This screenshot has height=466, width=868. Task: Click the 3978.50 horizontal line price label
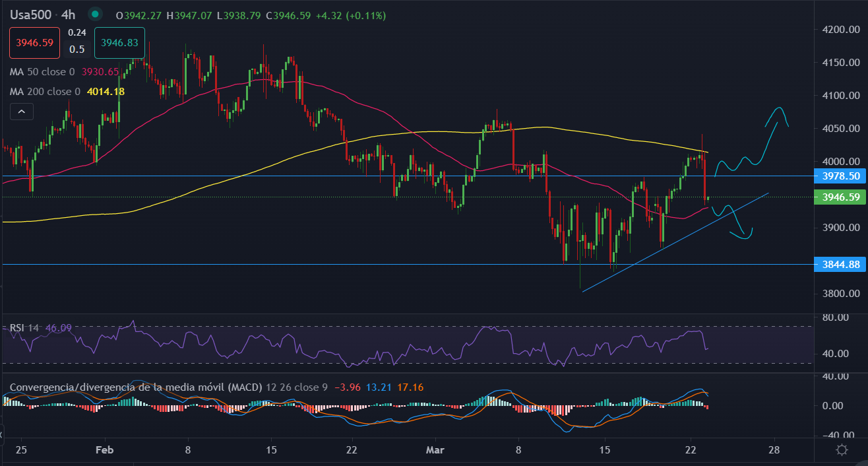[839, 176]
